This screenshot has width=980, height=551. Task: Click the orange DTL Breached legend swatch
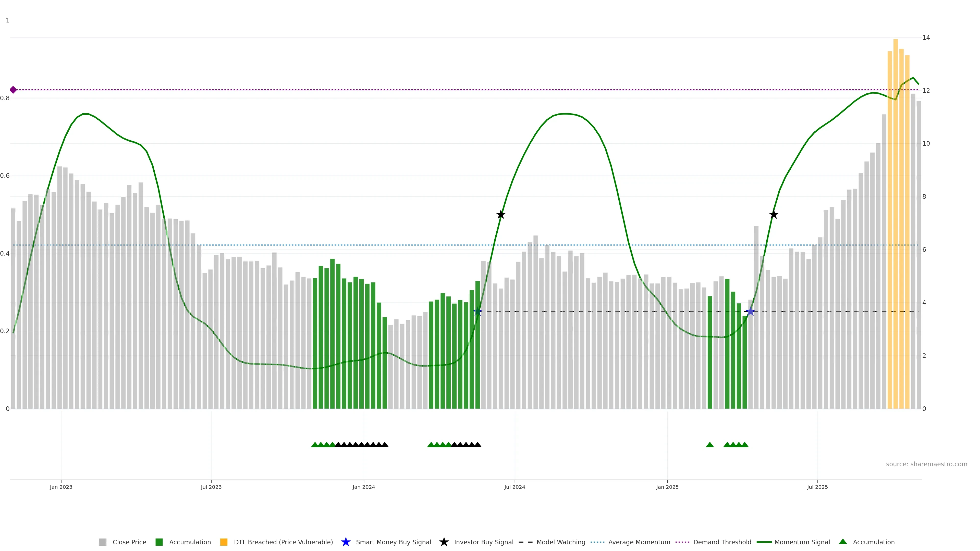click(224, 542)
